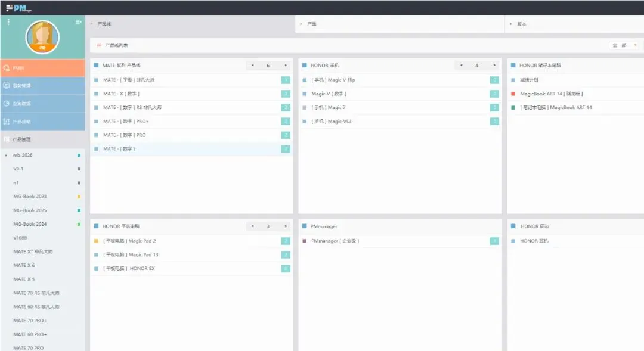Open the PMBI sidebar item

[43, 68]
